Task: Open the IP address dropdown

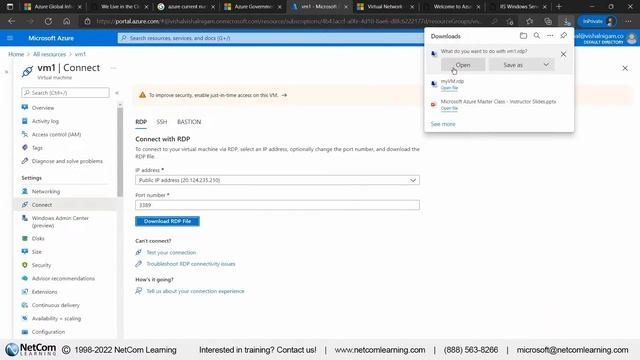Action: (x=277, y=180)
